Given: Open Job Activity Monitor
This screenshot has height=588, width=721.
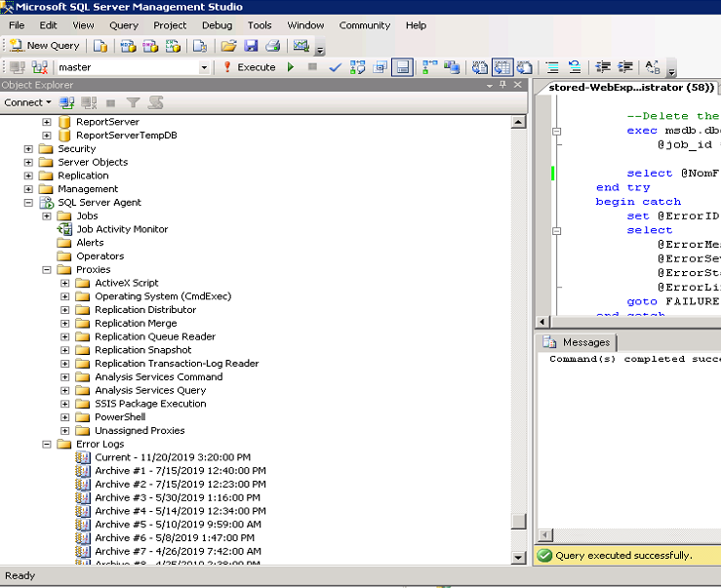Looking at the screenshot, I should (x=122, y=229).
